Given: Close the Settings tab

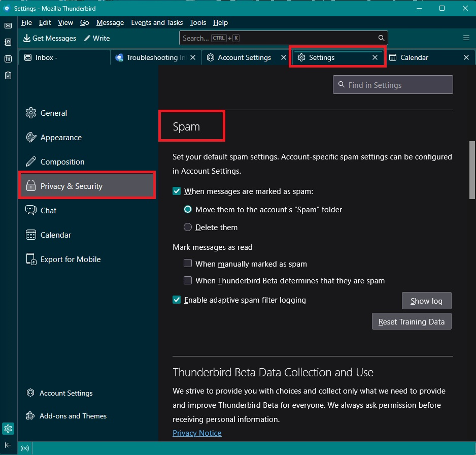Looking at the screenshot, I should [375, 57].
